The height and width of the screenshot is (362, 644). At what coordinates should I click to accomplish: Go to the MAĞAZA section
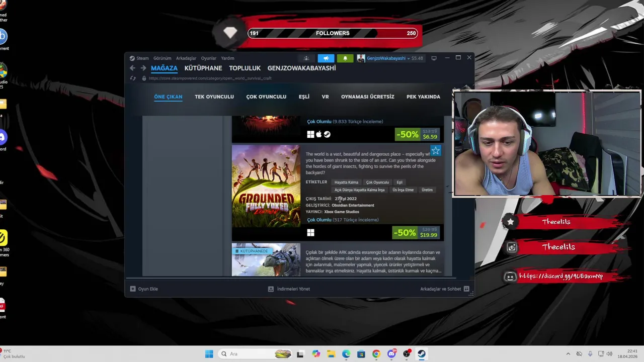164,68
